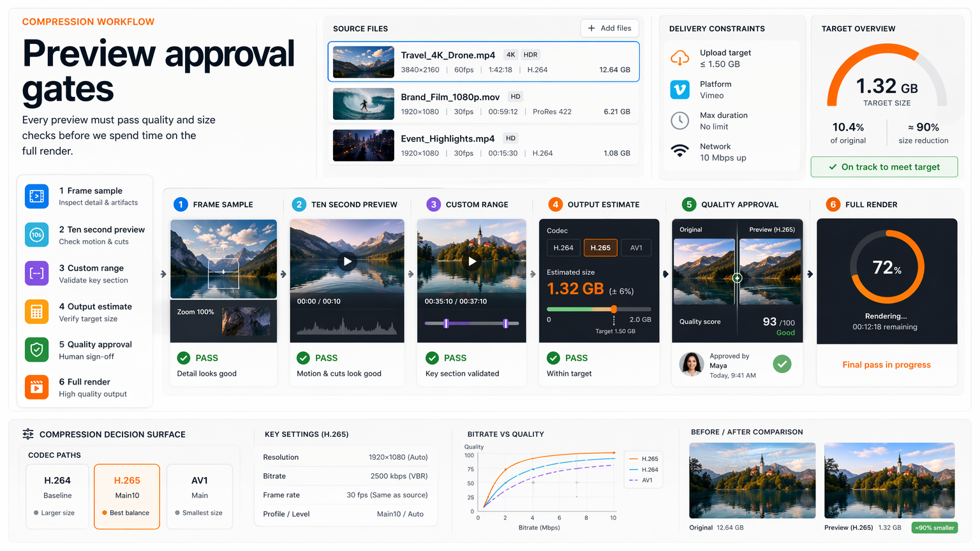This screenshot has width=980, height=551.
Task: Click the Full render clapper icon
Action: point(36,387)
